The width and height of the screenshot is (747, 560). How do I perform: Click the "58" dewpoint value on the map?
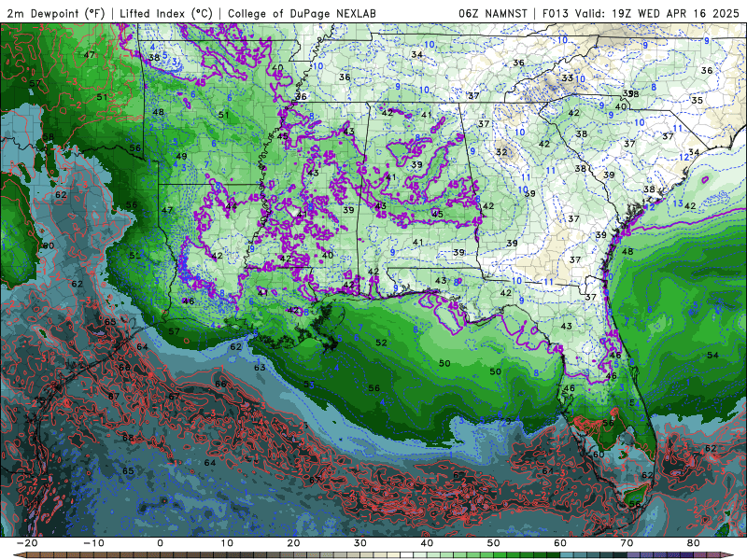point(49,137)
